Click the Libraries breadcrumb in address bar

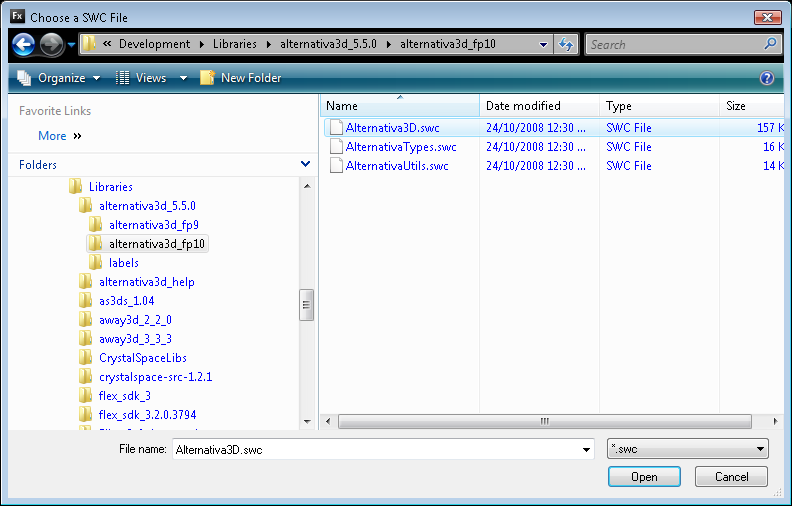point(233,44)
